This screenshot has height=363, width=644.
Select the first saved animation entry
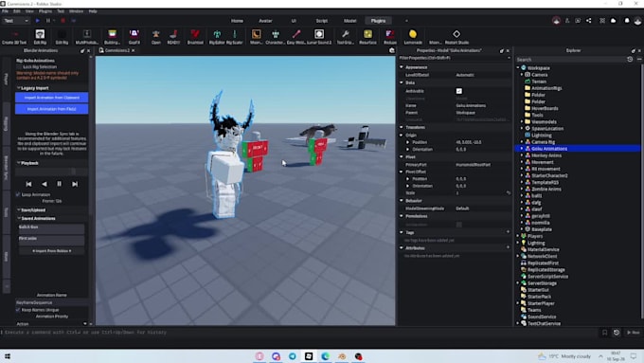pyautogui.click(x=52, y=228)
